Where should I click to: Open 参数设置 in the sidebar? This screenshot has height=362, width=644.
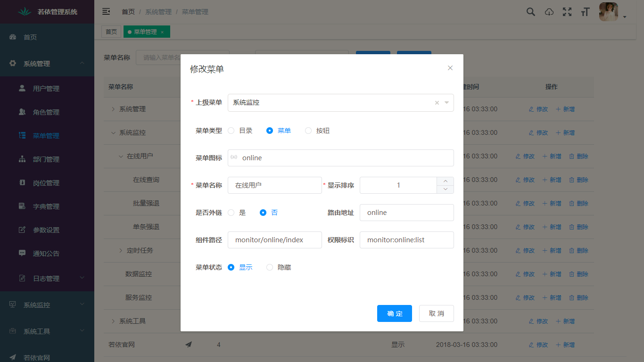click(x=47, y=230)
